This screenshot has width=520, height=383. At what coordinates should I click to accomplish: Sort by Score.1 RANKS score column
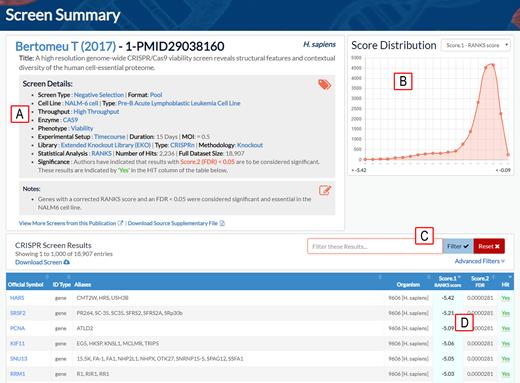[447, 281]
